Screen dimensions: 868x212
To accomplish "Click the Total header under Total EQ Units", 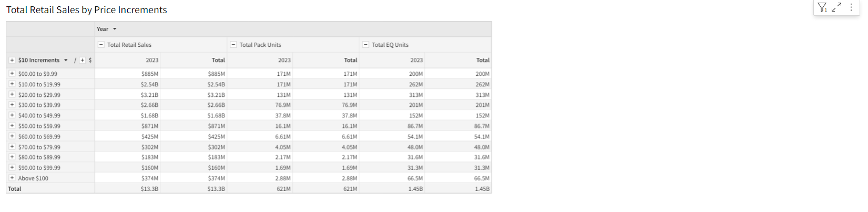I will pos(483,60).
